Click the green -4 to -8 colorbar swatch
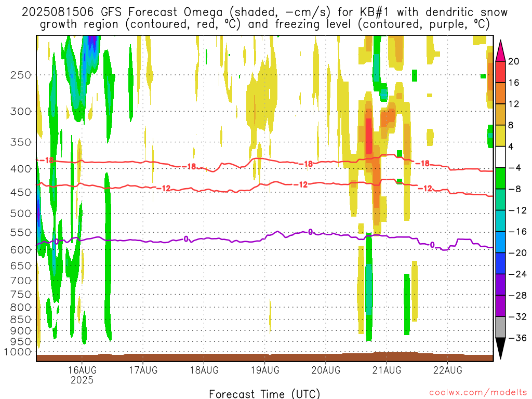This screenshot has height=399, width=532. pyautogui.click(x=500, y=178)
